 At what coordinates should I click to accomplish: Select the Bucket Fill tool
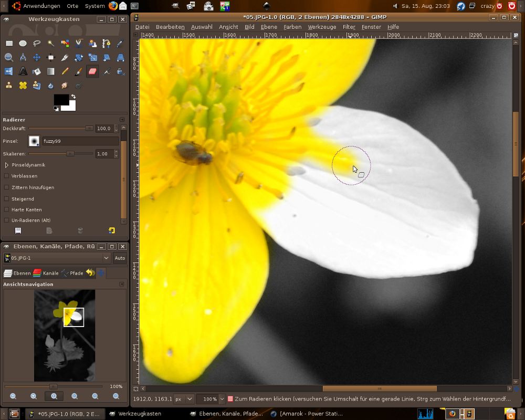coord(37,71)
